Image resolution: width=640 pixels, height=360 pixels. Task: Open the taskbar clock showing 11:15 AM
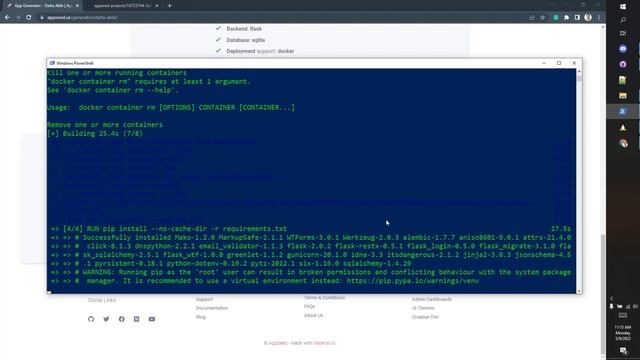623,333
